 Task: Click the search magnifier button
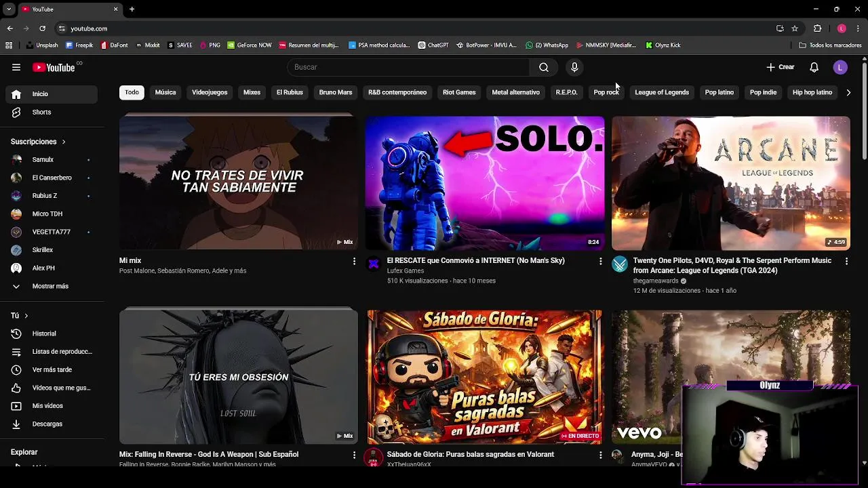544,67
